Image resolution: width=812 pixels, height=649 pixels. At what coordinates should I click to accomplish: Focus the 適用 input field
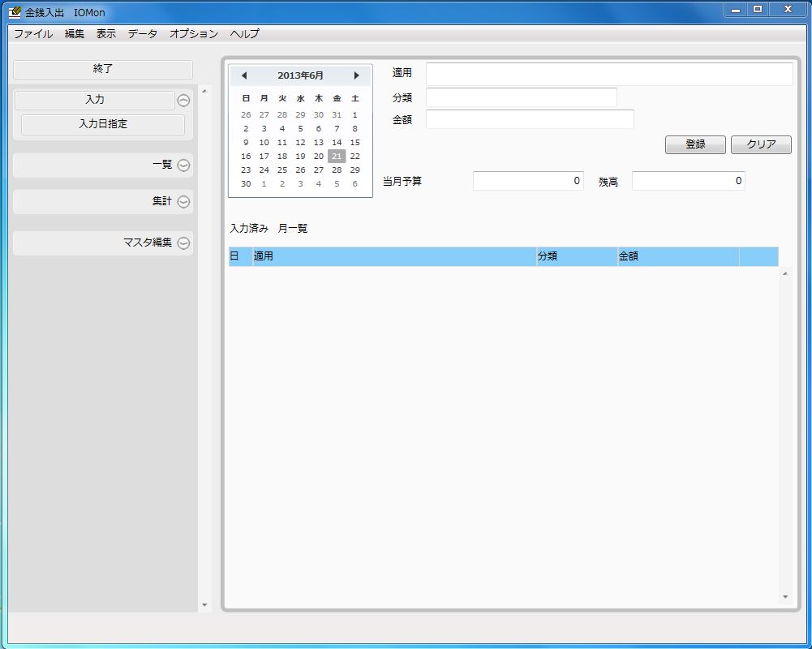pyautogui.click(x=609, y=74)
